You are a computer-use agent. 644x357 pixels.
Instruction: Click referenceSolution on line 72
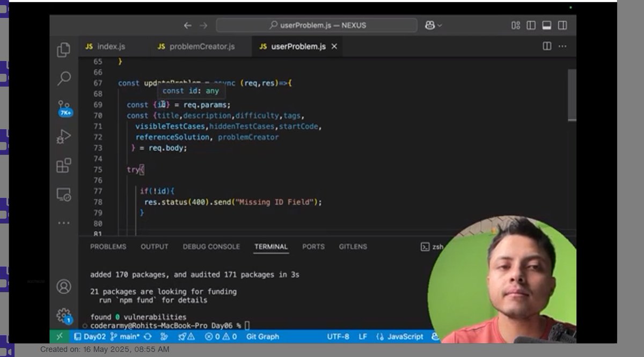click(x=172, y=137)
